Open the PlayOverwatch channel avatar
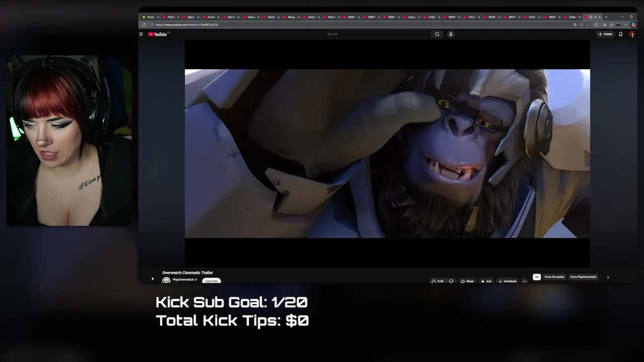Viewport: 644px width, 362px height. pos(166,281)
